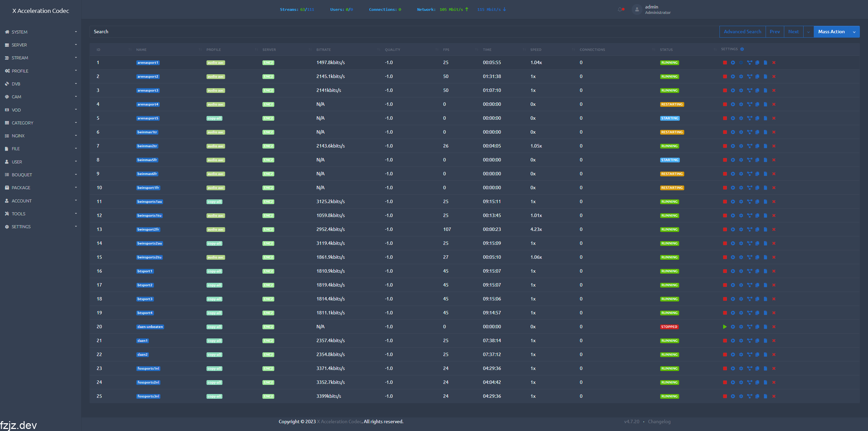Open the STREAM sidebar menu

41,58
